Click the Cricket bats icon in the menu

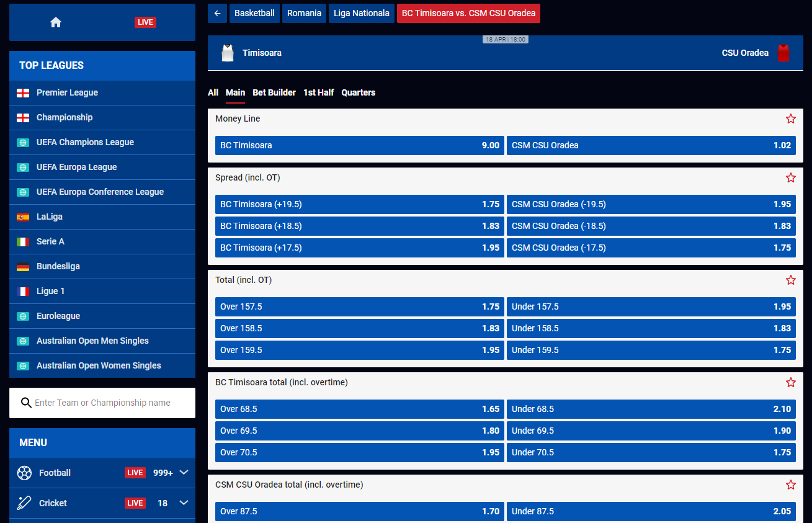click(25, 503)
